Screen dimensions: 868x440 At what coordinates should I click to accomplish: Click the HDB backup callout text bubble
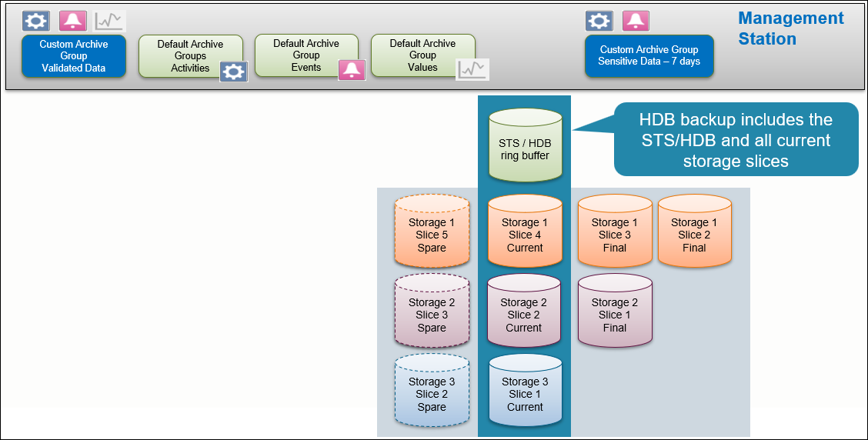(735, 140)
